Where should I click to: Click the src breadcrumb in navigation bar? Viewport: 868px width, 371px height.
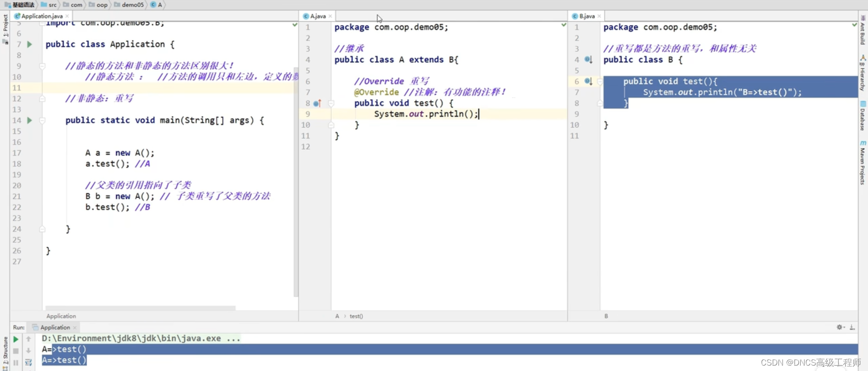click(x=49, y=5)
